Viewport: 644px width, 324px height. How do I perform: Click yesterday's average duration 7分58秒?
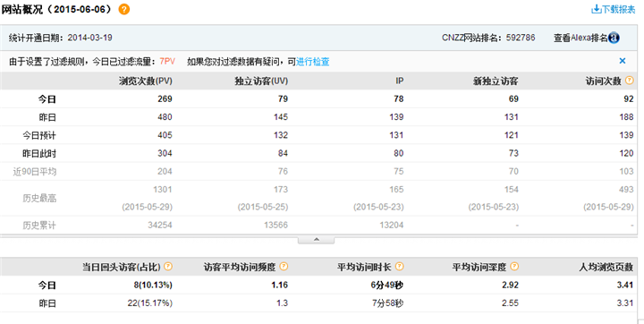(387, 303)
